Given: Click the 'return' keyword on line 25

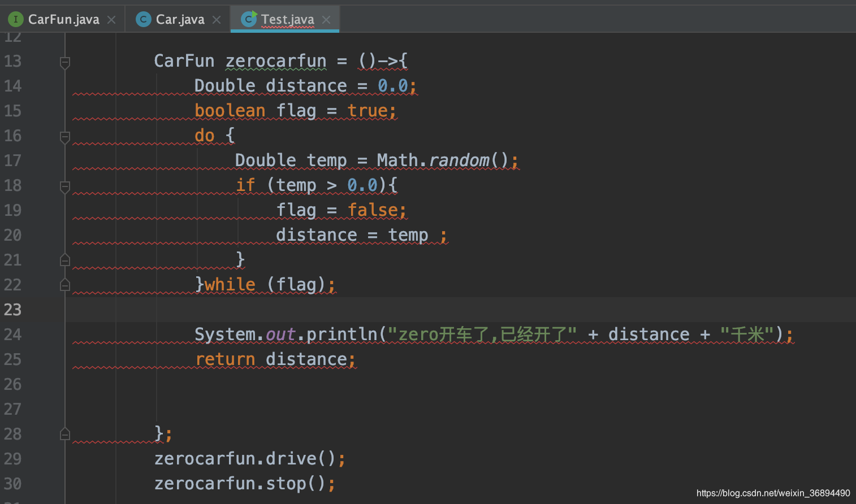Looking at the screenshot, I should [x=225, y=359].
